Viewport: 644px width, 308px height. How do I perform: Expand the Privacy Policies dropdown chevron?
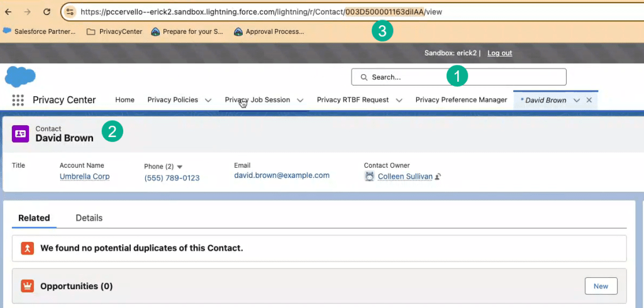pos(209,100)
